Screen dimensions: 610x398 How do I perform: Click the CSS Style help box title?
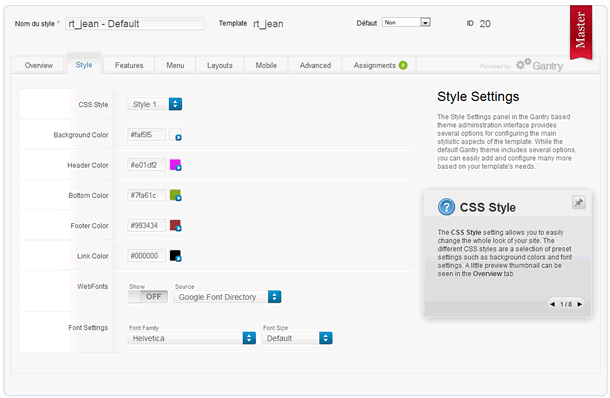point(488,207)
